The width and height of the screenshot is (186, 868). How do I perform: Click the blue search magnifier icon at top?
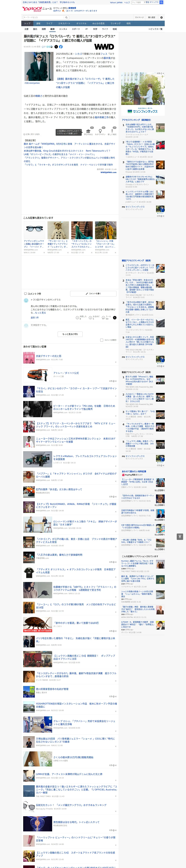click(x=161, y=2)
